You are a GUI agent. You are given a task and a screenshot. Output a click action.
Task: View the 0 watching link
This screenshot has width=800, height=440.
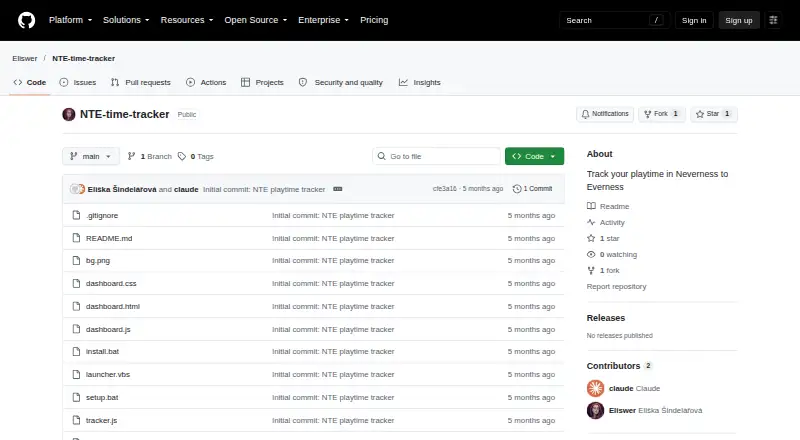tap(612, 255)
